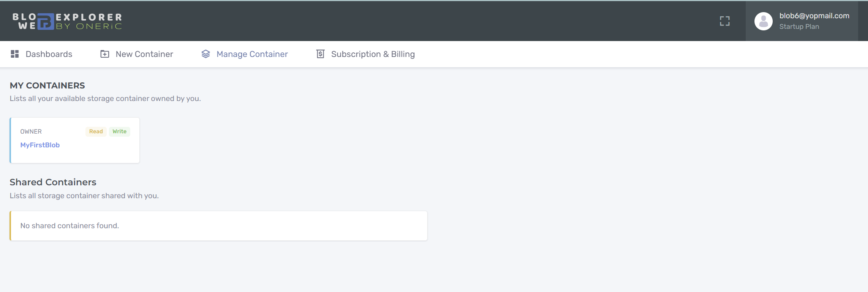Viewport: 868px width, 292px height.
Task: Click the Manage Container layers icon
Action: tap(205, 54)
